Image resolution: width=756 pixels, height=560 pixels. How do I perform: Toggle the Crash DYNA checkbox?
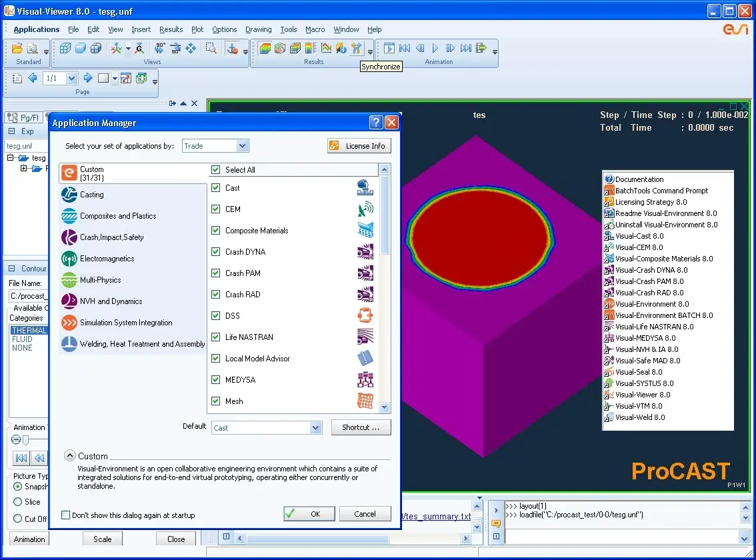point(216,252)
